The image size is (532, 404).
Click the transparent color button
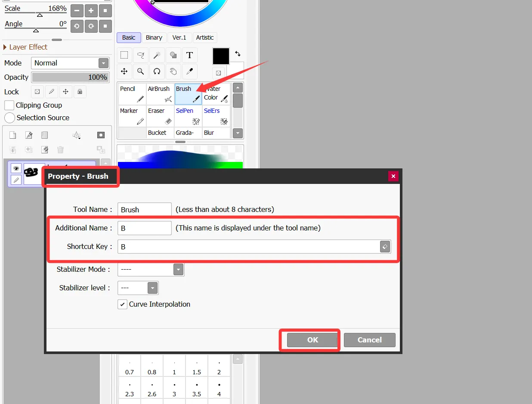(218, 73)
